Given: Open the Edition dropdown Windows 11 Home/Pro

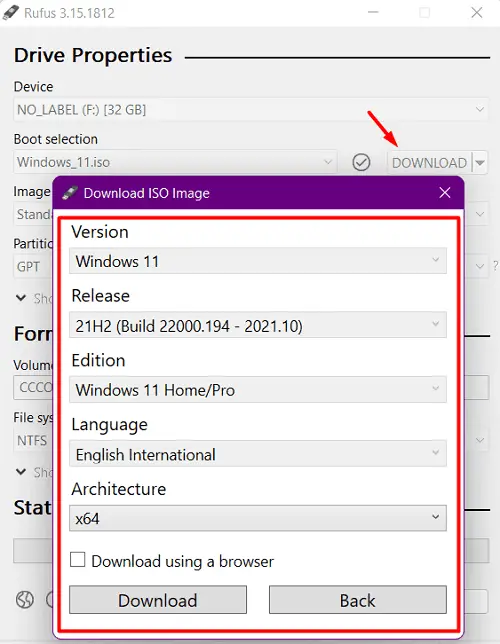Looking at the screenshot, I should pyautogui.click(x=258, y=389).
